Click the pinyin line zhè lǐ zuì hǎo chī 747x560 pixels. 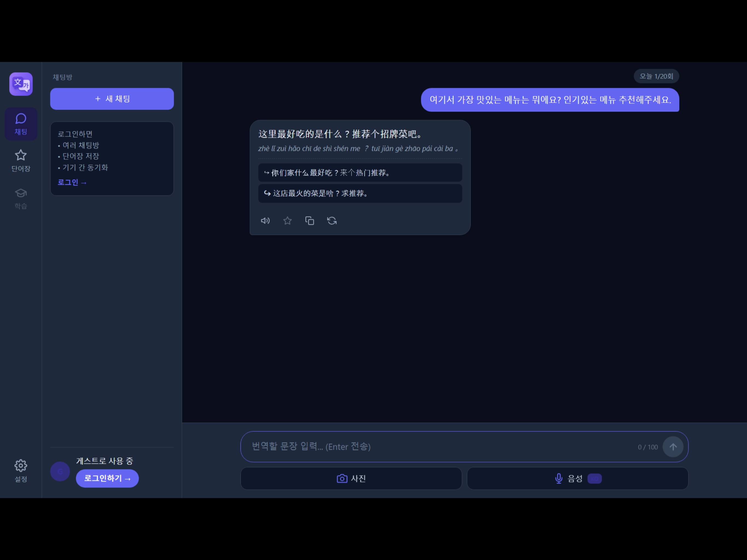359,148
